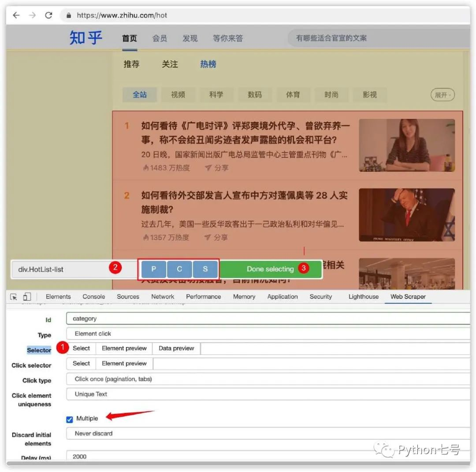Open the Application tab
Viewport: 476px width, 472px height.
(283, 297)
